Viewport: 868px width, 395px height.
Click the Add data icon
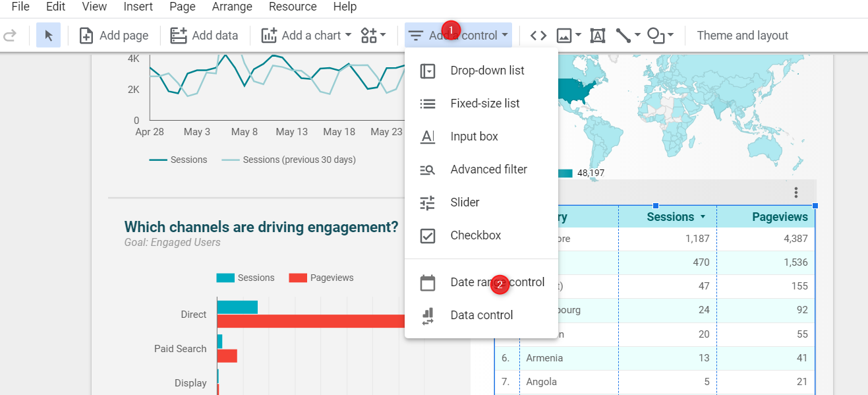pos(179,34)
